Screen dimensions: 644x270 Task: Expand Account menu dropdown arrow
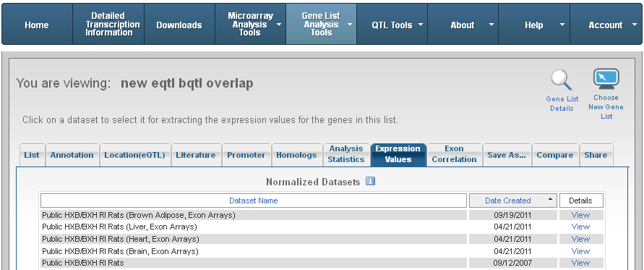coord(634,25)
